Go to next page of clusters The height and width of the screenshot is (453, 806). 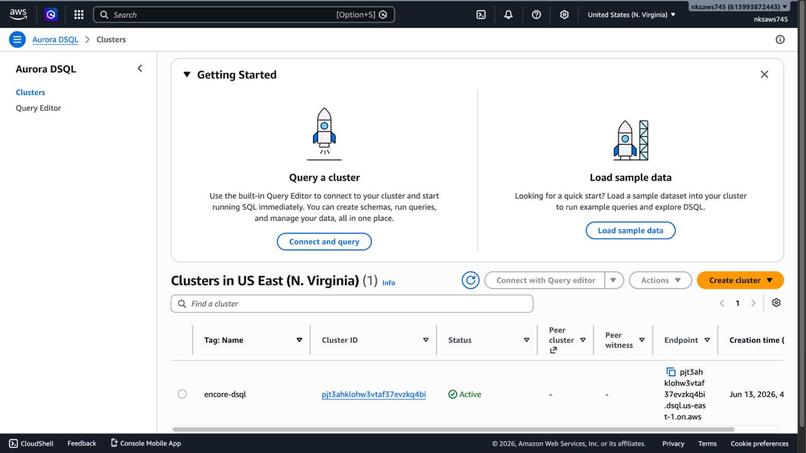pos(754,303)
